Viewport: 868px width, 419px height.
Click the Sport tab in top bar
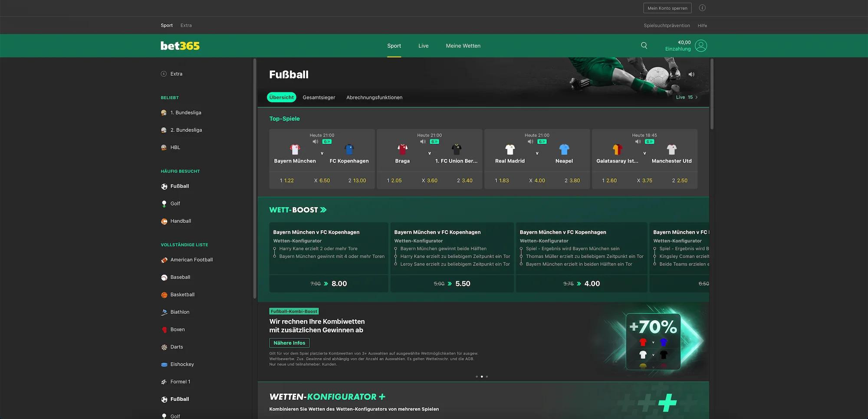point(167,25)
